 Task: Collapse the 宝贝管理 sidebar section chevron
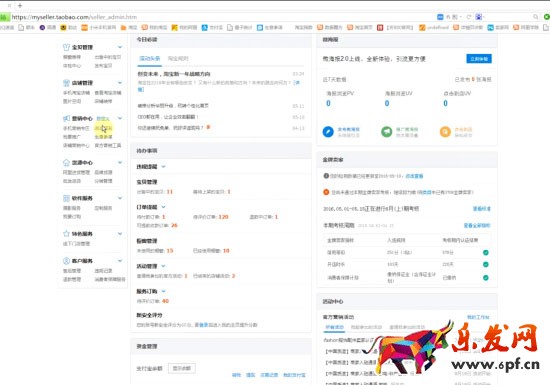pos(120,47)
